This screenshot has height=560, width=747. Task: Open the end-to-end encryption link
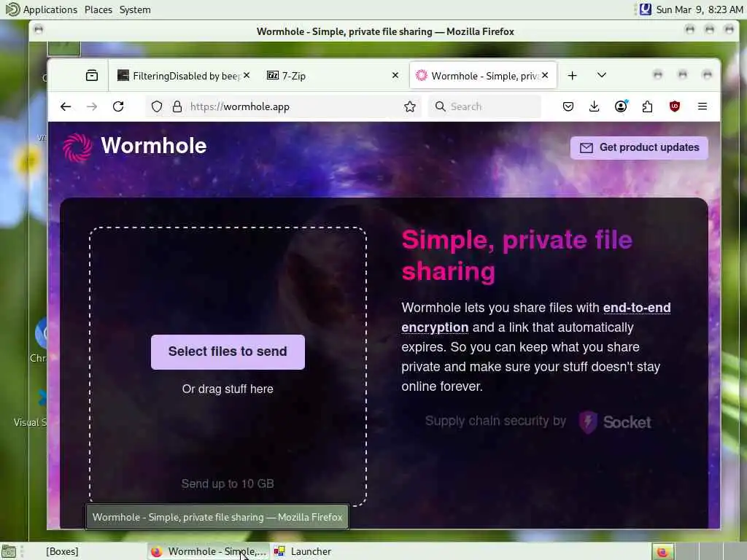[x=536, y=318]
